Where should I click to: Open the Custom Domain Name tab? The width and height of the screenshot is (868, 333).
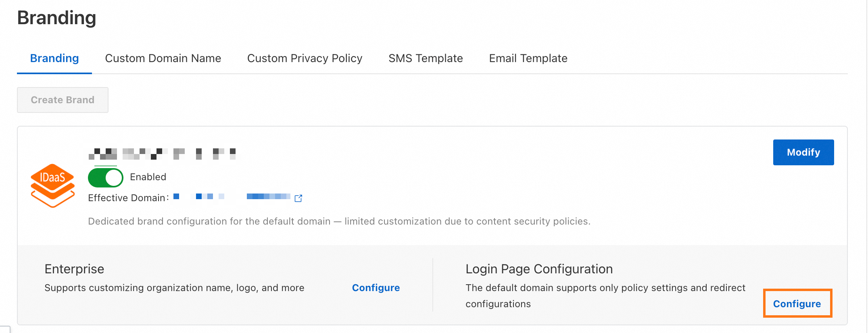[x=163, y=58]
